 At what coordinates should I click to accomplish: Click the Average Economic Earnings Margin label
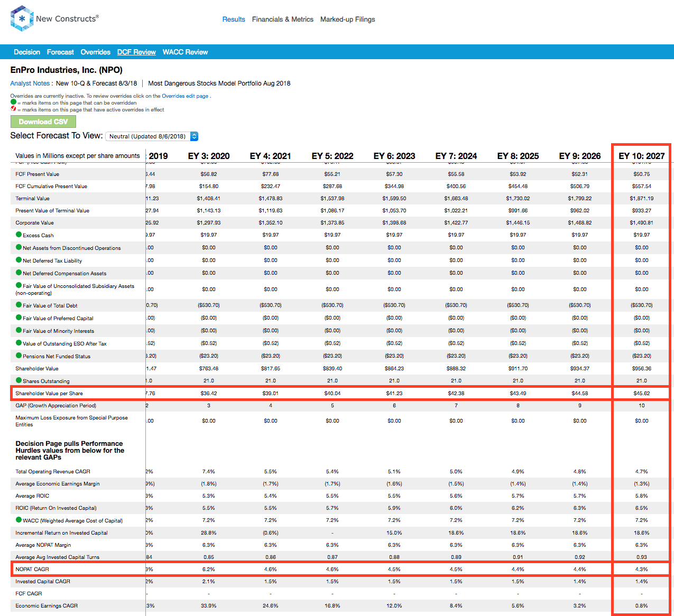pyautogui.click(x=58, y=483)
